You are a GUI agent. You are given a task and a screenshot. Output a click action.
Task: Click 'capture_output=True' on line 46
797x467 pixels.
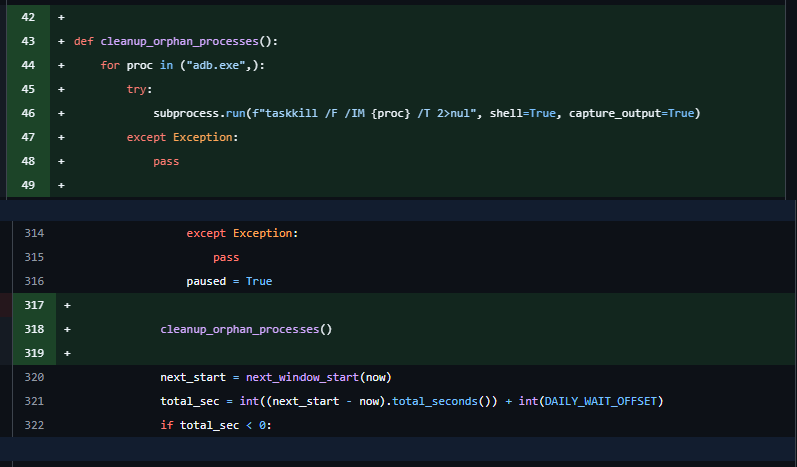pos(632,113)
